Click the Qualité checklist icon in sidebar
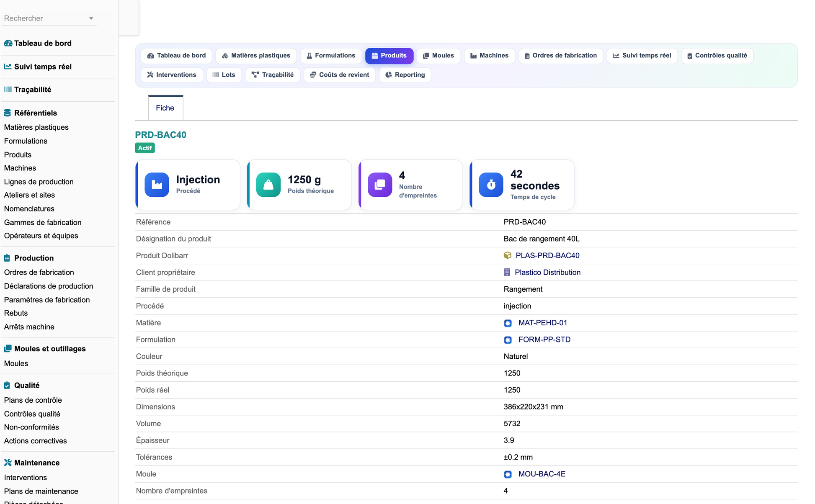815x504 pixels. (7, 386)
